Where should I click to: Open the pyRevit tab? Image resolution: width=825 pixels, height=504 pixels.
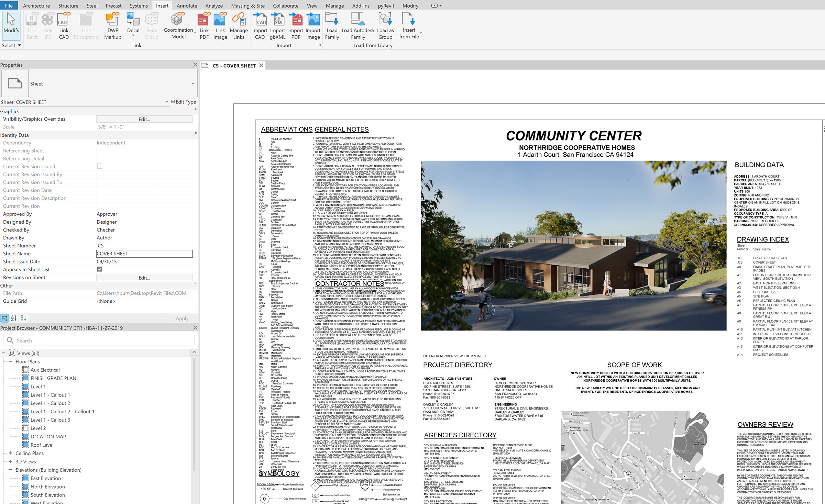point(386,5)
